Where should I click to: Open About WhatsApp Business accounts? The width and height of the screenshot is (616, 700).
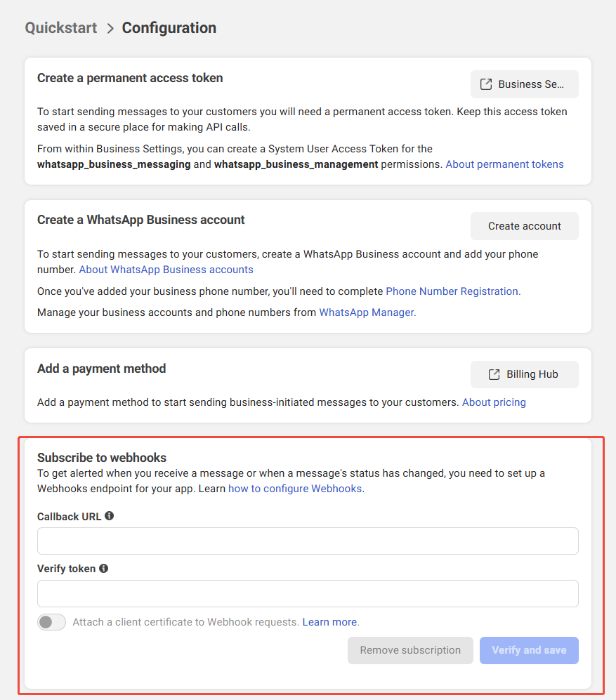click(x=166, y=270)
